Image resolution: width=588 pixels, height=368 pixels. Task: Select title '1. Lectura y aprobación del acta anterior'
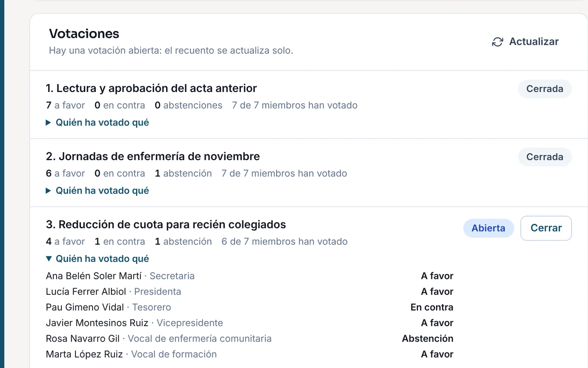tap(151, 88)
